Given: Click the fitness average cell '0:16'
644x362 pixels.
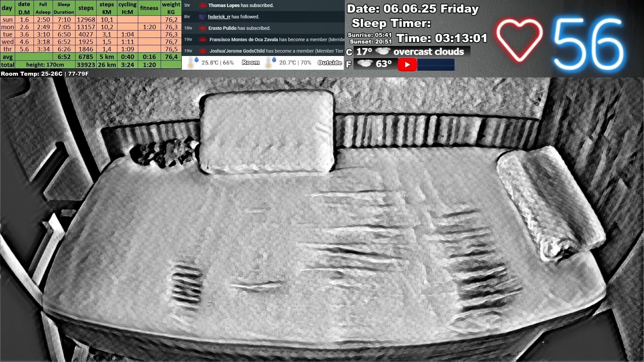Looking at the screenshot, I should (x=149, y=57).
